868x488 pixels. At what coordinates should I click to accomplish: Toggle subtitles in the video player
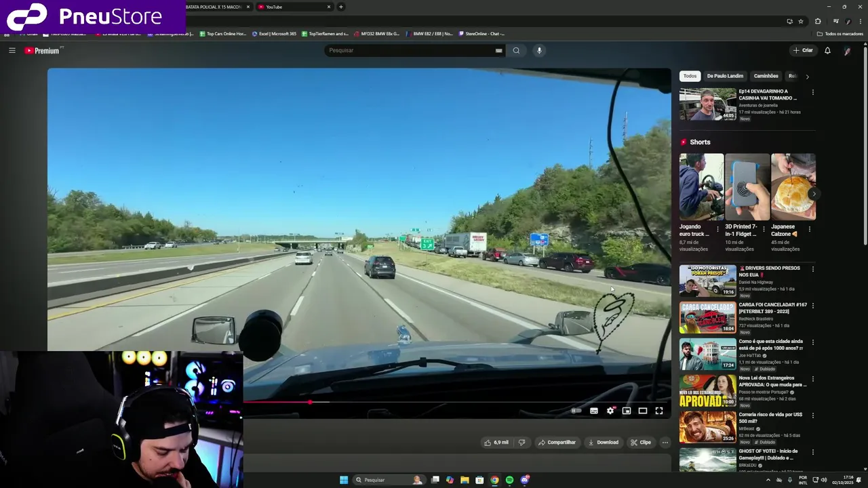(x=594, y=411)
